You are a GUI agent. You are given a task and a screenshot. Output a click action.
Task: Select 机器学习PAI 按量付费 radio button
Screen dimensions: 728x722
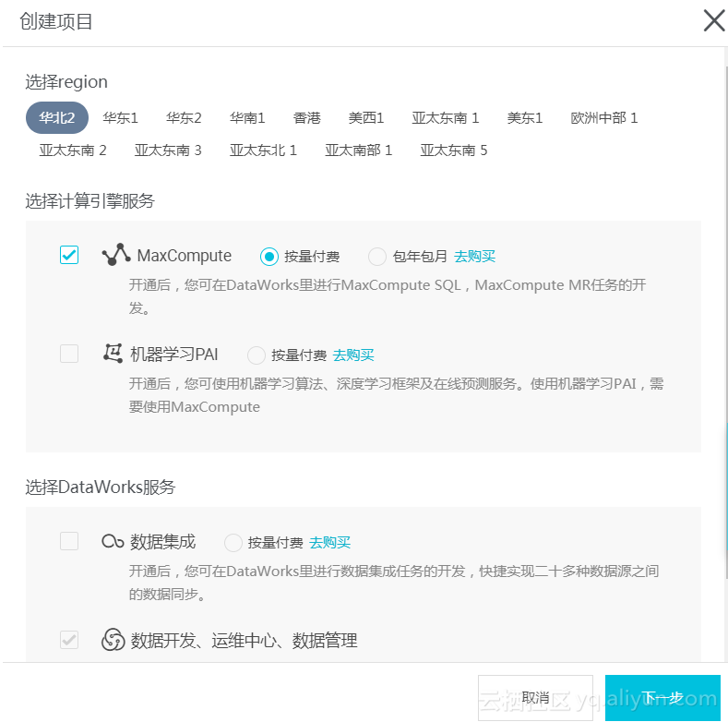(257, 355)
